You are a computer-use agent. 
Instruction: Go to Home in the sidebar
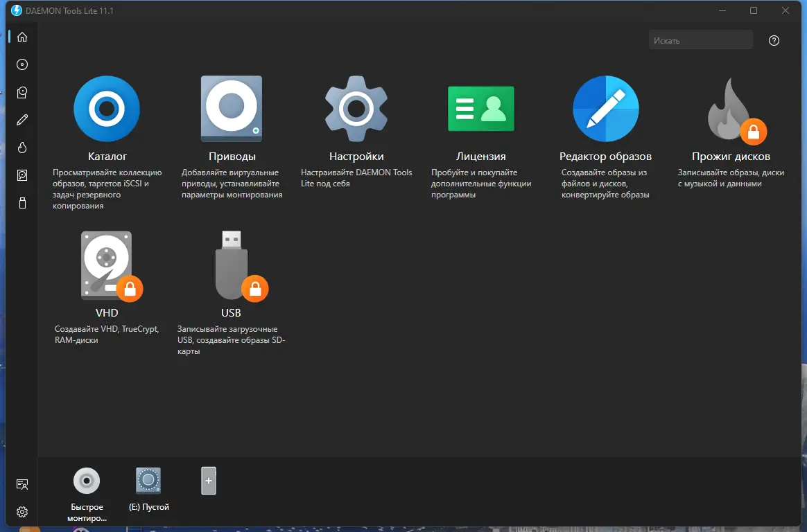(x=22, y=37)
